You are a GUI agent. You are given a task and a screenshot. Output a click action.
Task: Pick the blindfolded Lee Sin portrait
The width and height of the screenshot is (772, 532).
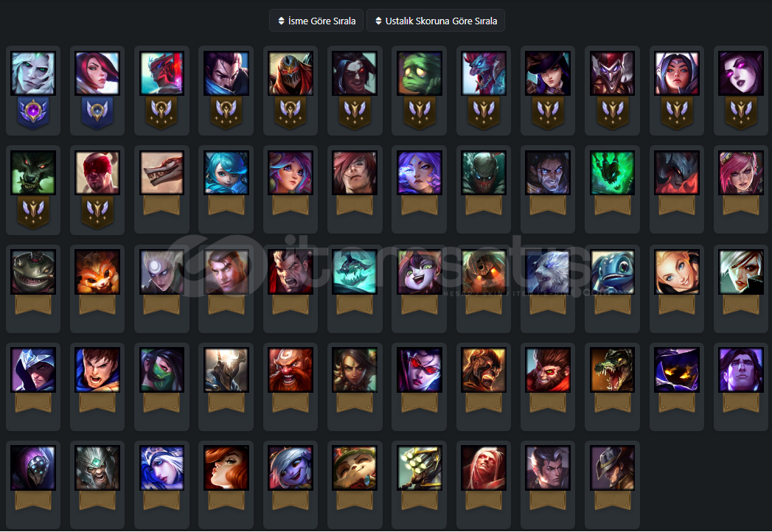point(97,172)
